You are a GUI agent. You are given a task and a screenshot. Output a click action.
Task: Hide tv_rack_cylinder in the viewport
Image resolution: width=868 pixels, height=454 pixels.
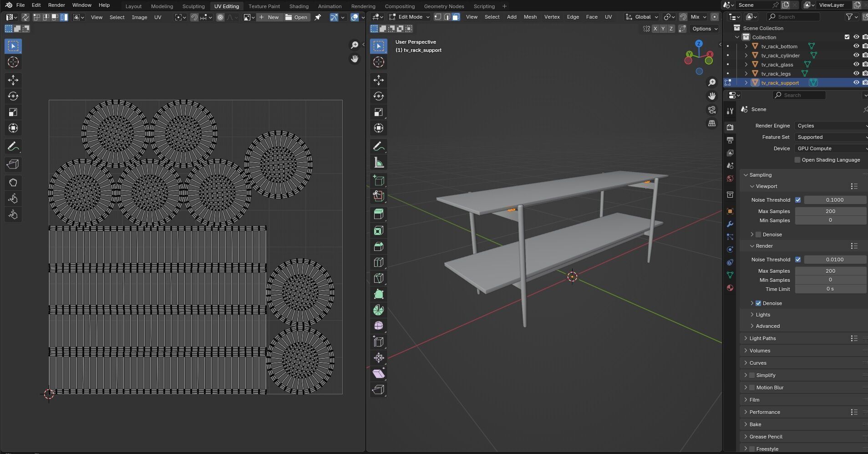click(x=856, y=55)
